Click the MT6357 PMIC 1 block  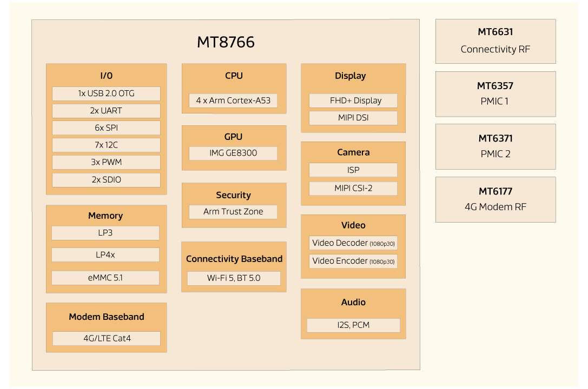[x=495, y=94]
